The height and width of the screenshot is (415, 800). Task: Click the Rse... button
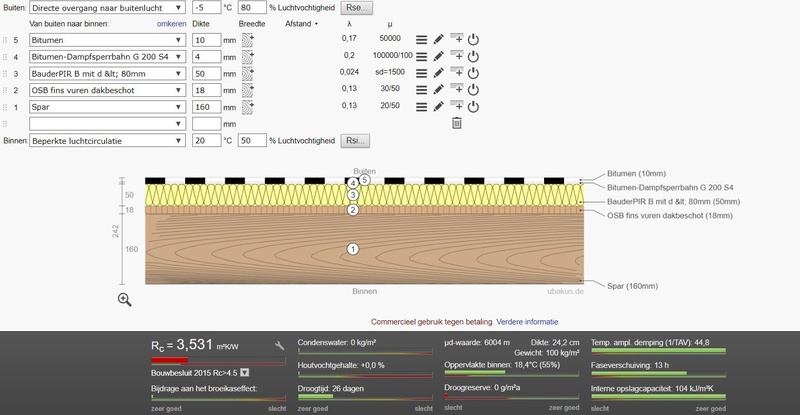356,8
